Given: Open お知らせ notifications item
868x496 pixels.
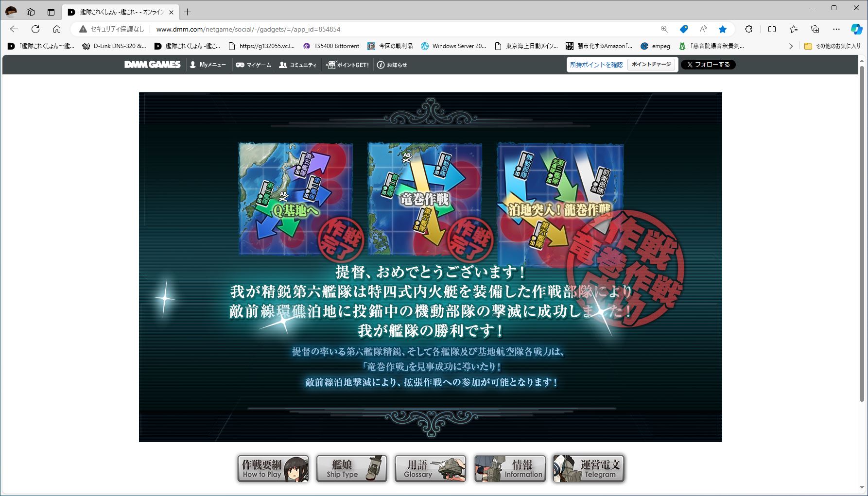Looking at the screenshot, I should 392,65.
